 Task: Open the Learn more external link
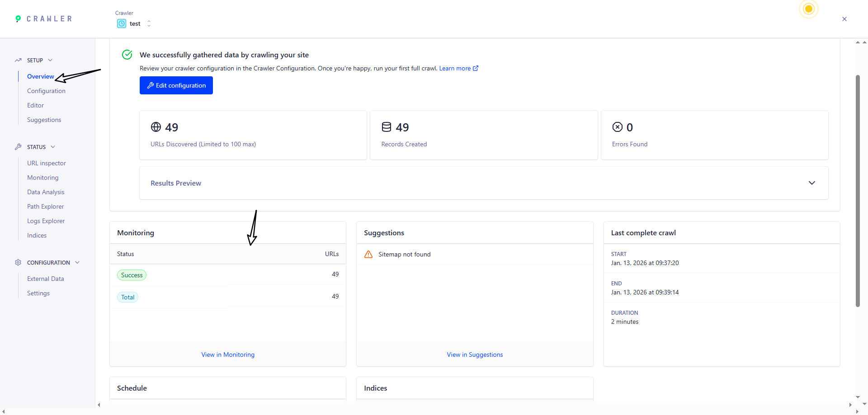click(x=458, y=68)
